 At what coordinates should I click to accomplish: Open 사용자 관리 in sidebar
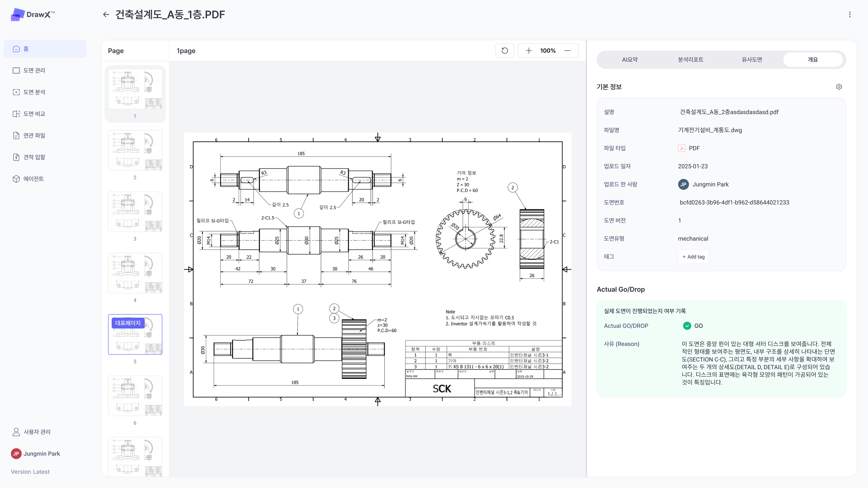37,432
